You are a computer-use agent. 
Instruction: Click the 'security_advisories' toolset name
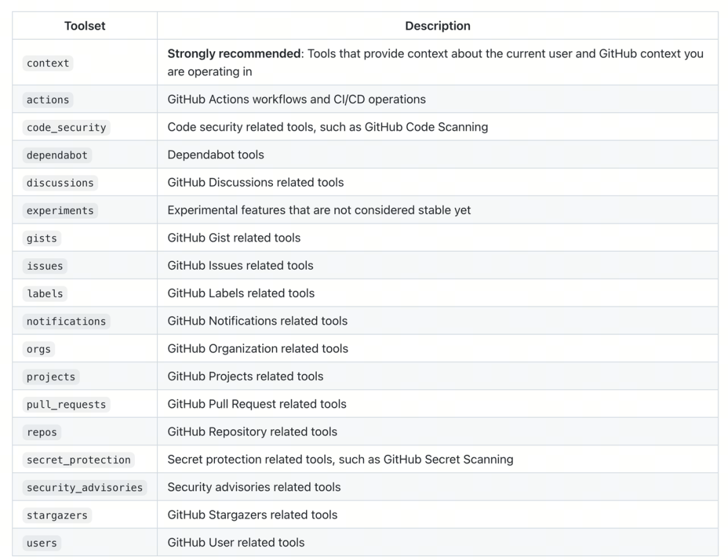point(84,487)
